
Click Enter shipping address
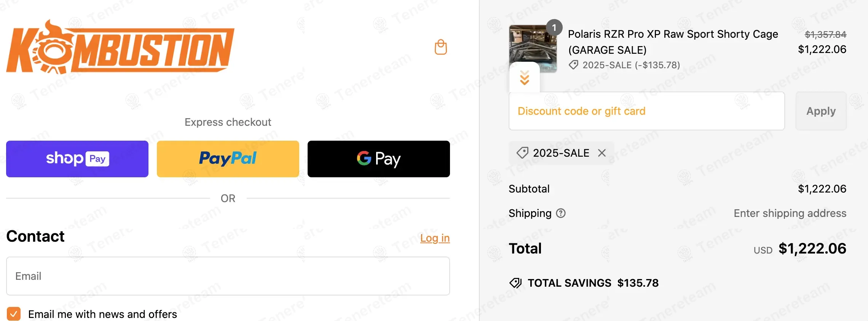790,213
